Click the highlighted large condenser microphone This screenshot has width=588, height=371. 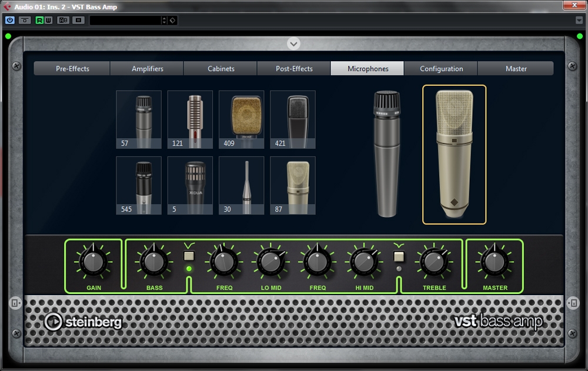pyautogui.click(x=454, y=155)
